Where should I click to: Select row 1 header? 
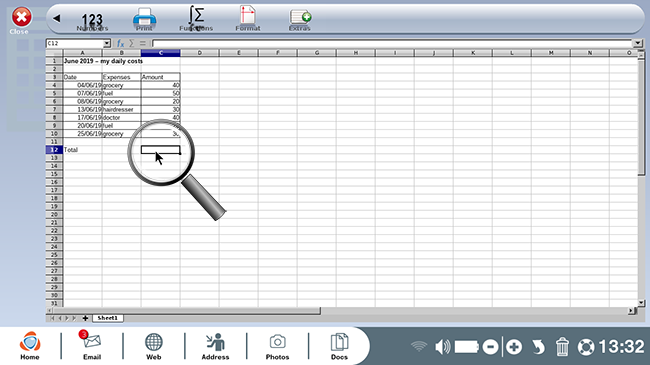[x=54, y=61]
